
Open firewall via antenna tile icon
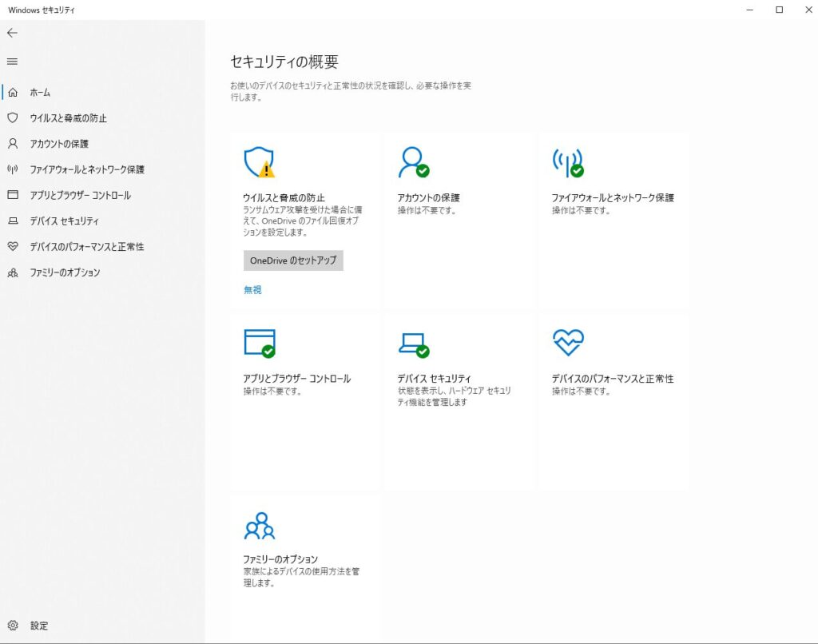point(568,163)
